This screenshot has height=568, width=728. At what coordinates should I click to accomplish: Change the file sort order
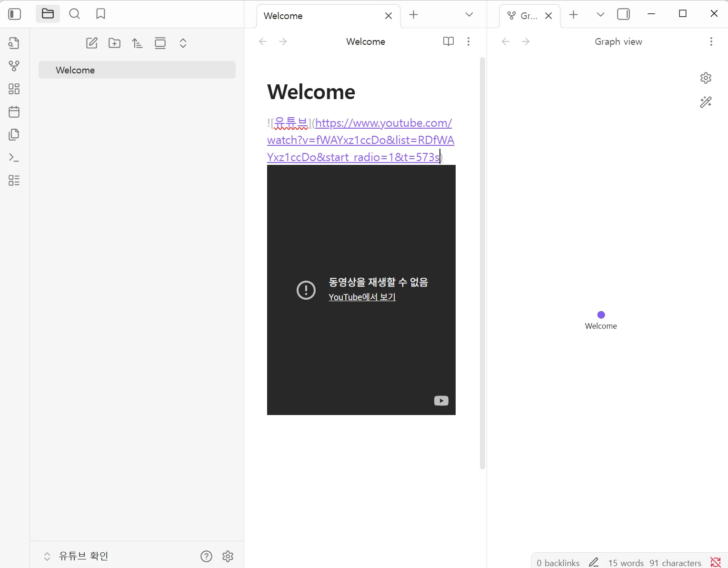137,43
